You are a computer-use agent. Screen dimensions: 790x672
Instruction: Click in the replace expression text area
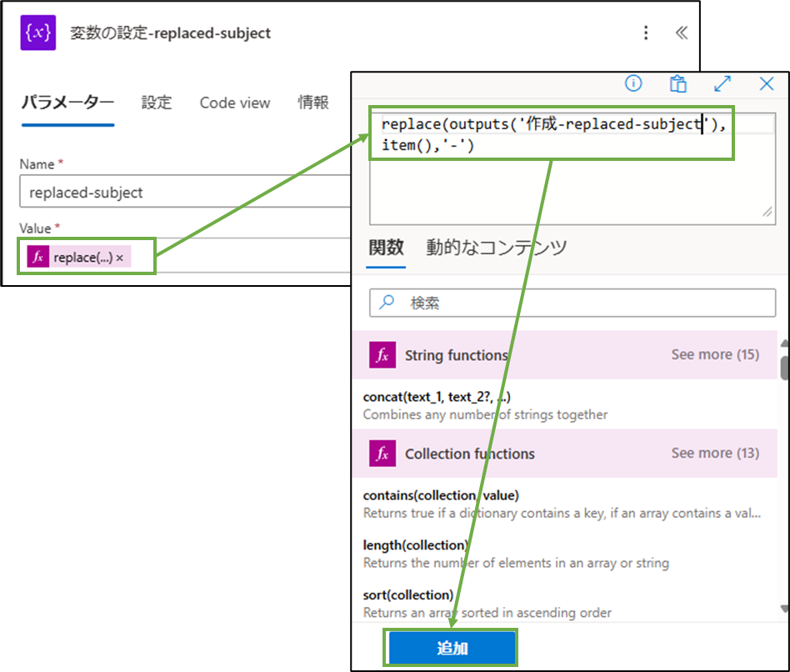[x=572, y=168]
